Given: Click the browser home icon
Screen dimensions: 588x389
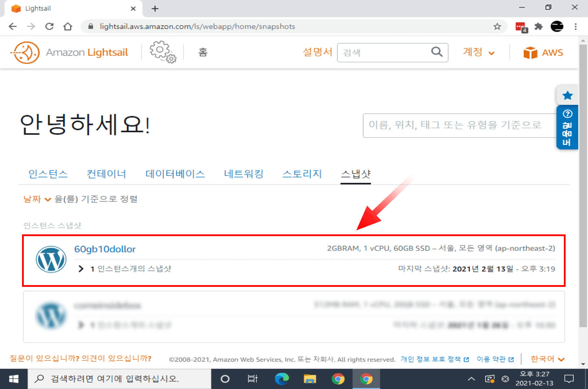Looking at the screenshot, I should tap(68, 27).
